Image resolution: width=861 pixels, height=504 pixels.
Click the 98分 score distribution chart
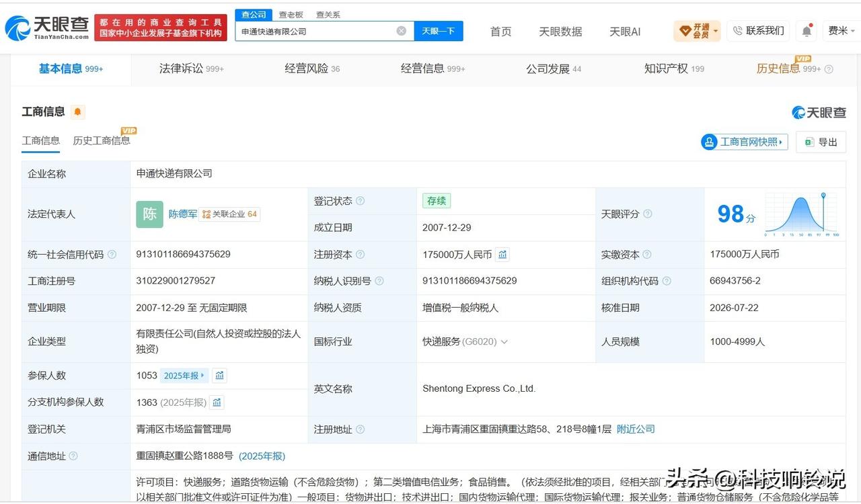click(801, 214)
